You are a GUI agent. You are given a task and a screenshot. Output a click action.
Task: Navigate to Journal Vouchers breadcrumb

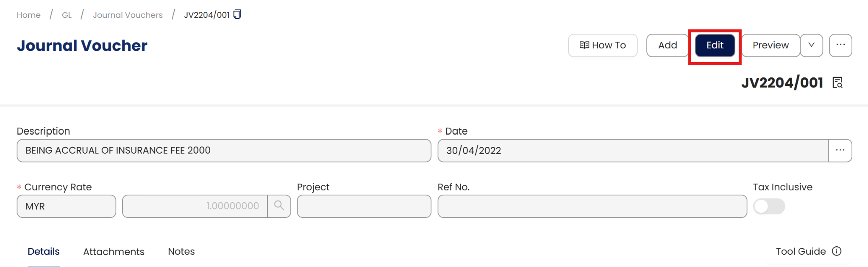[x=128, y=15]
